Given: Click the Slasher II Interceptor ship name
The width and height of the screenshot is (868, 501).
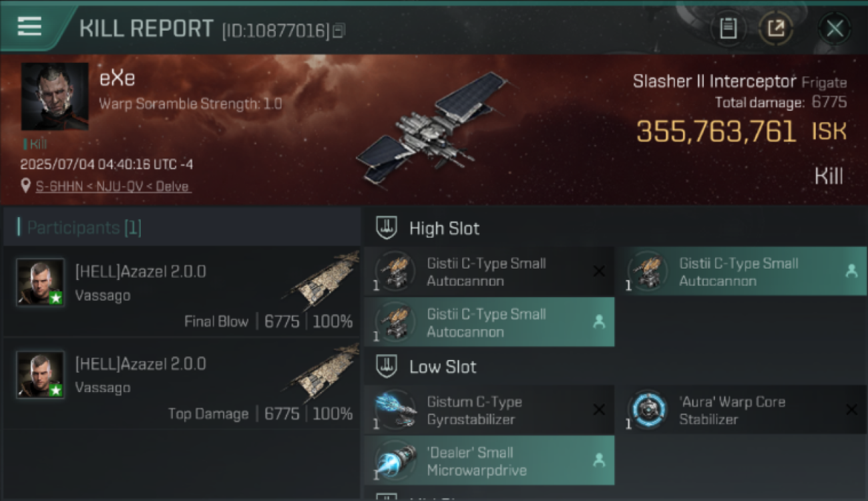Looking at the screenshot, I should pos(714,81).
